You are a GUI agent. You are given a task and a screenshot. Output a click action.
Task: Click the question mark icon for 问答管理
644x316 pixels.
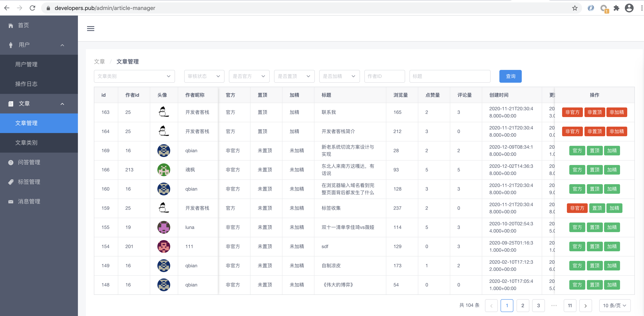click(x=11, y=163)
